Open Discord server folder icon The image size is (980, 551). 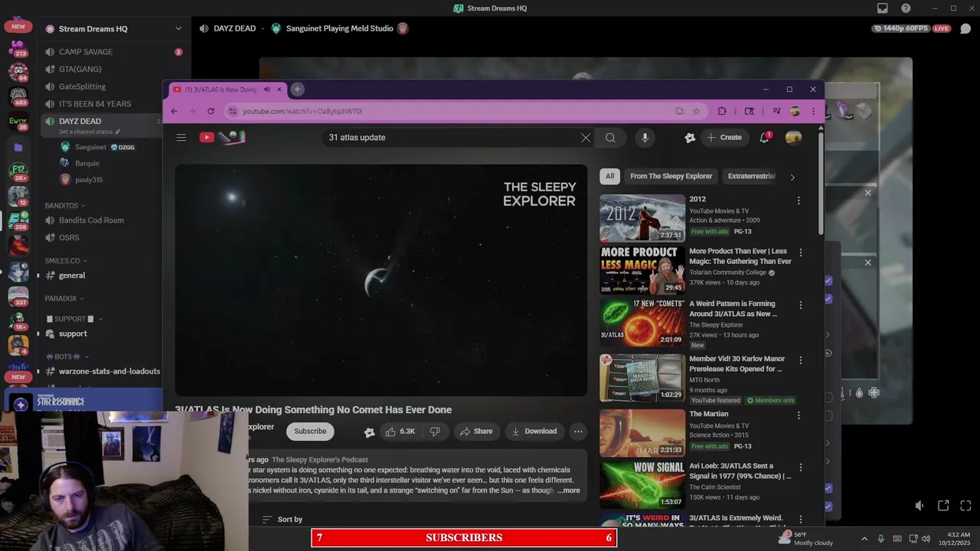click(18, 147)
